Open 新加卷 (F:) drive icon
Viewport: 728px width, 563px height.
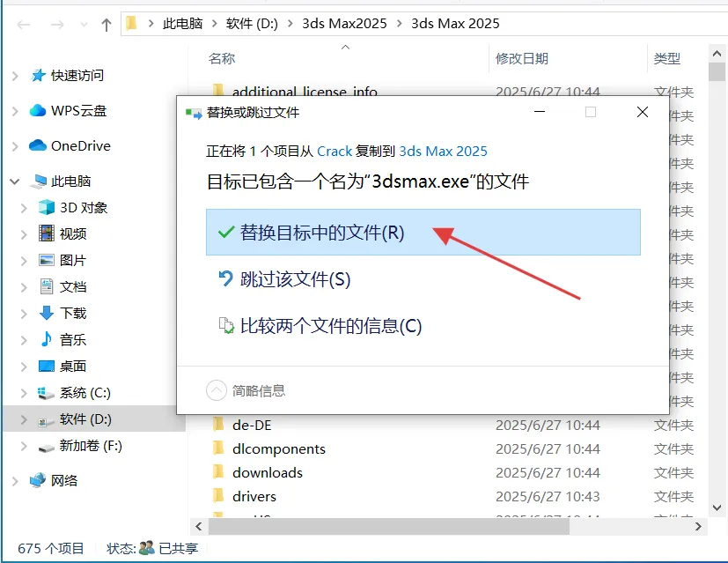pyautogui.click(x=46, y=448)
